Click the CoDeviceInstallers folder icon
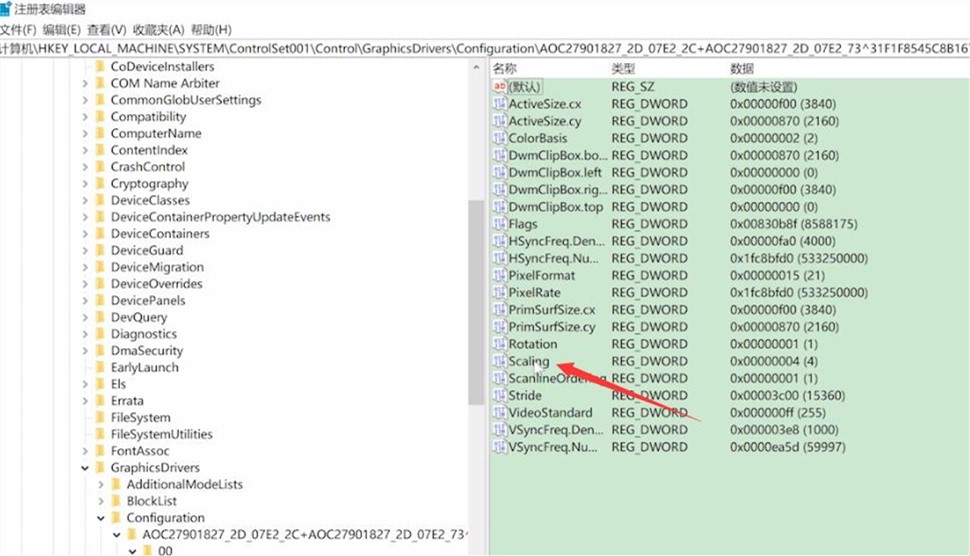The height and width of the screenshot is (556, 970). click(x=100, y=66)
